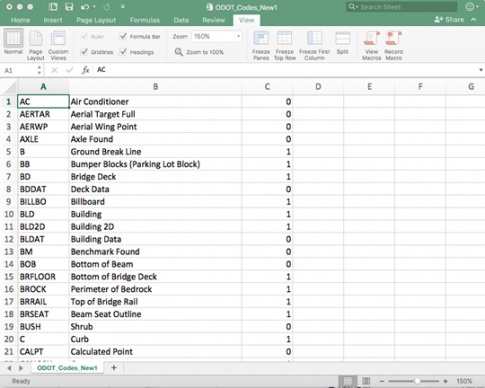Confirm entry with checkmark icon in formula bar

click(69, 70)
